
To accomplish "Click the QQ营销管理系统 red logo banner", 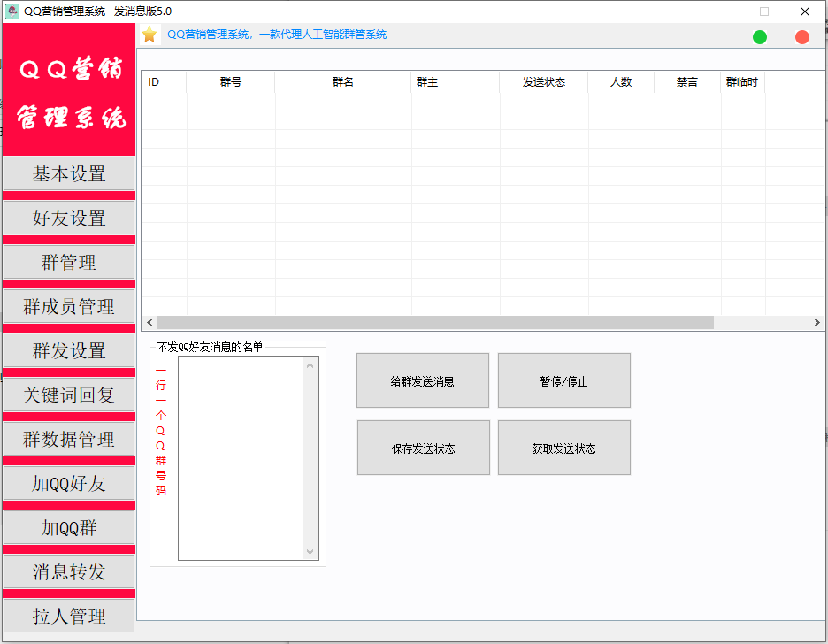I will coord(69,89).
